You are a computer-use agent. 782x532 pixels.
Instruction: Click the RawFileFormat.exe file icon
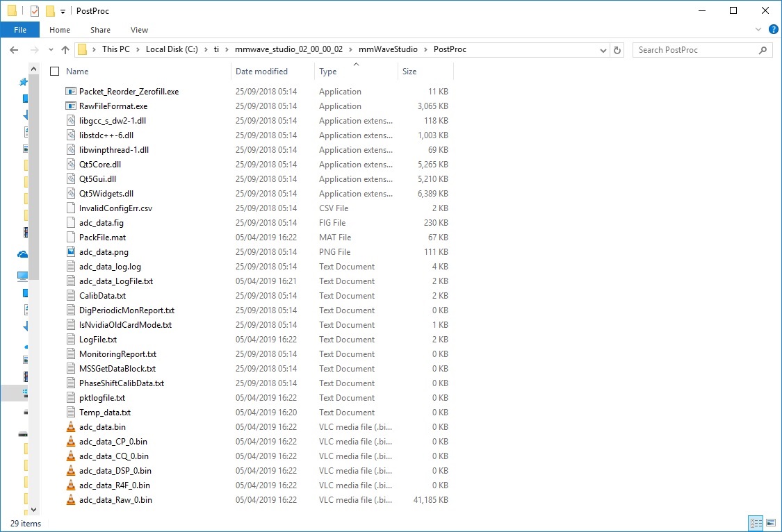[71, 106]
